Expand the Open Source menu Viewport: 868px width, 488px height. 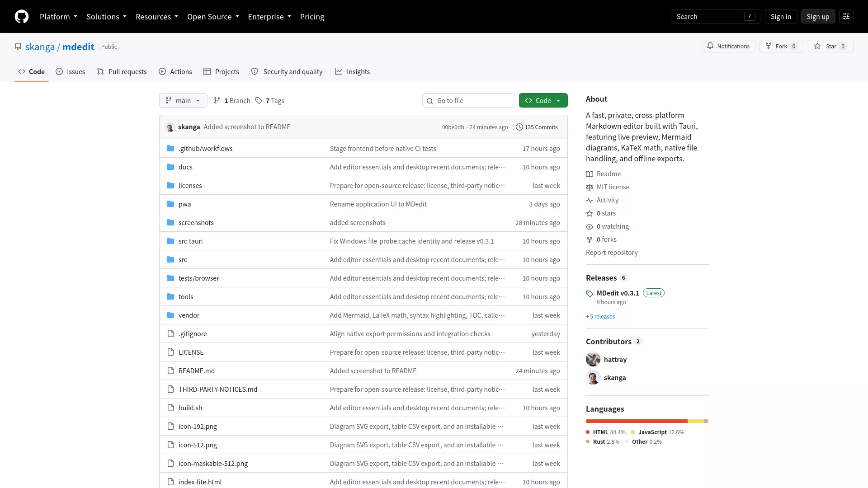pyautogui.click(x=213, y=17)
